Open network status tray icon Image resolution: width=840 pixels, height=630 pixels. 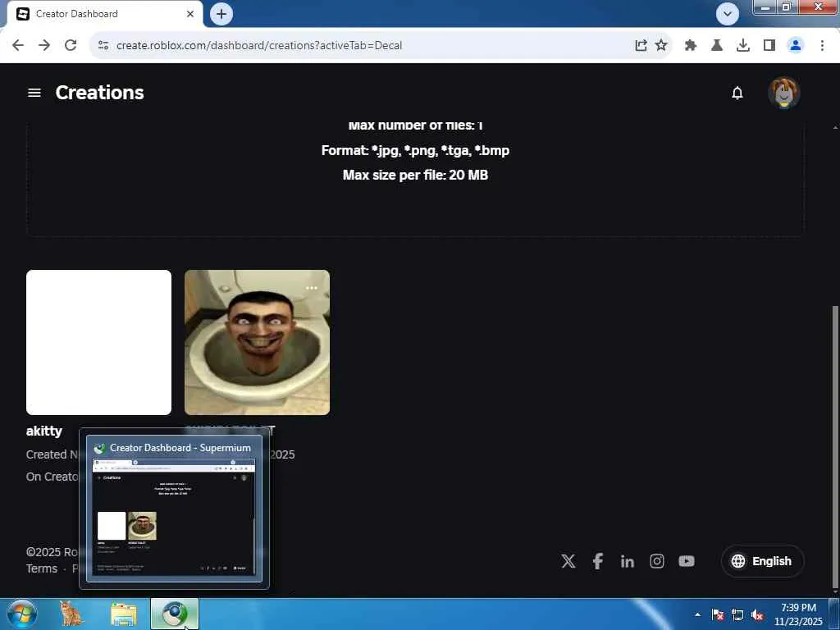point(737,614)
